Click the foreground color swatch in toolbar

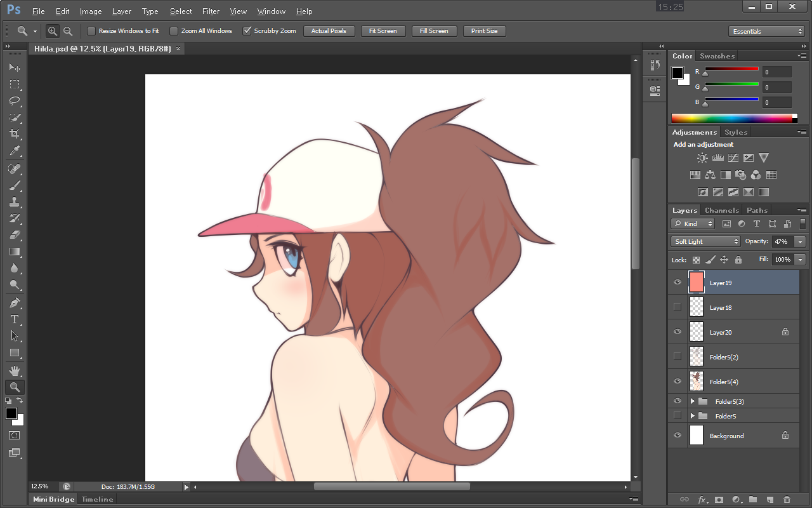pyautogui.click(x=11, y=413)
